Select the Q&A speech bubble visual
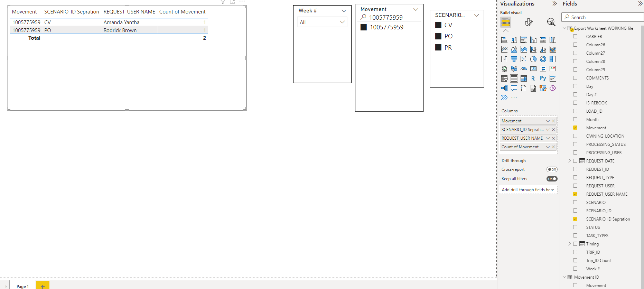Image resolution: width=644 pixels, height=289 pixels. (514, 88)
